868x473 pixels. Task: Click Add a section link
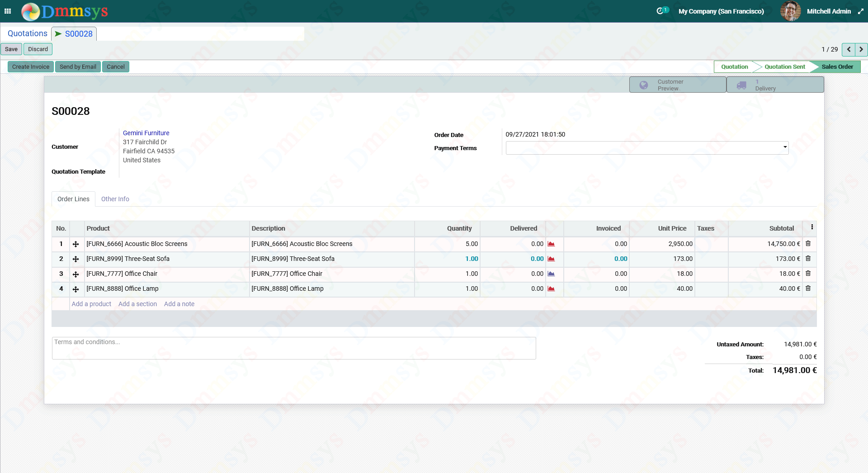[x=137, y=304]
